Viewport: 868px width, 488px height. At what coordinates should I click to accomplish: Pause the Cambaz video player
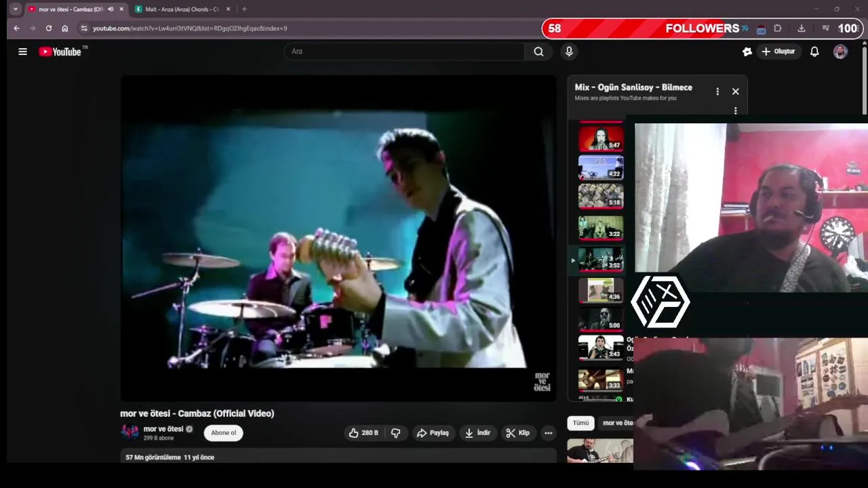point(338,238)
